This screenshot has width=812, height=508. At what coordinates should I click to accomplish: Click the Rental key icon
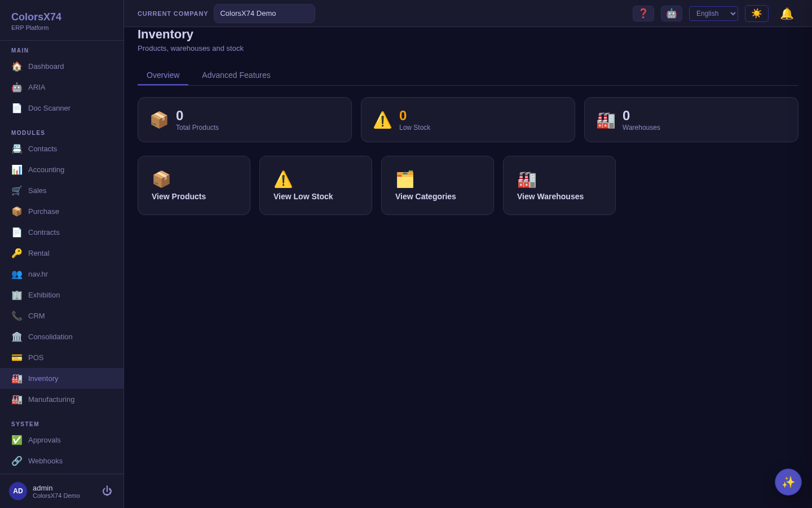tap(17, 253)
